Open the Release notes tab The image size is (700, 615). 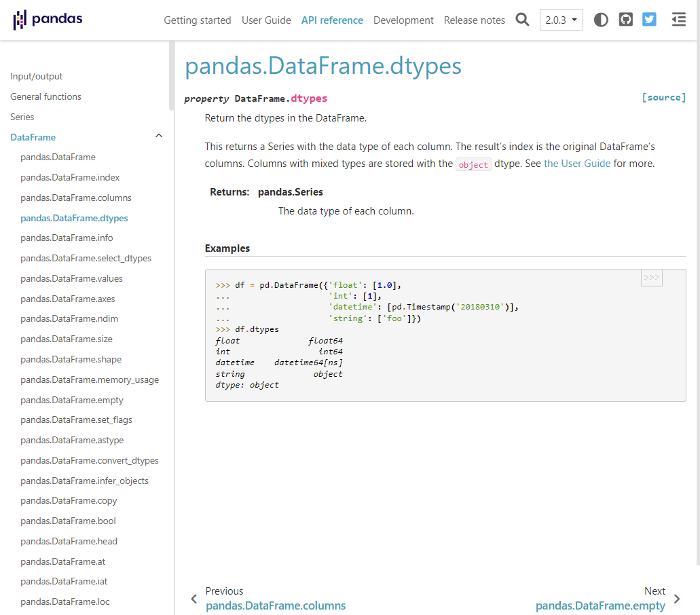(x=474, y=20)
